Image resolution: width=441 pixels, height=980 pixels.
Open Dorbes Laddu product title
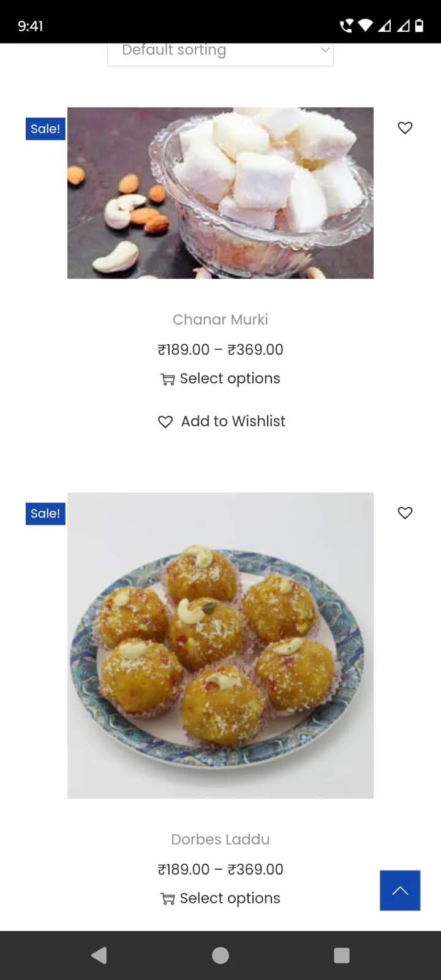(x=221, y=839)
